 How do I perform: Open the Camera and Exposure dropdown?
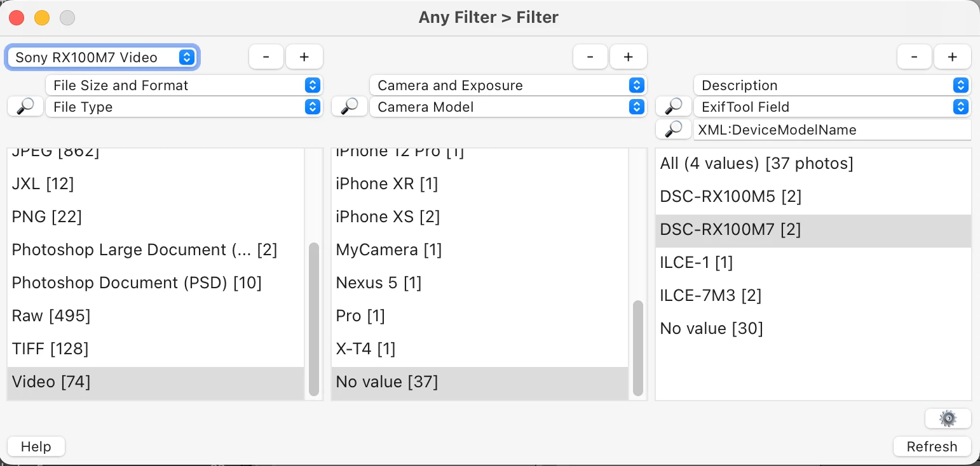[507, 85]
